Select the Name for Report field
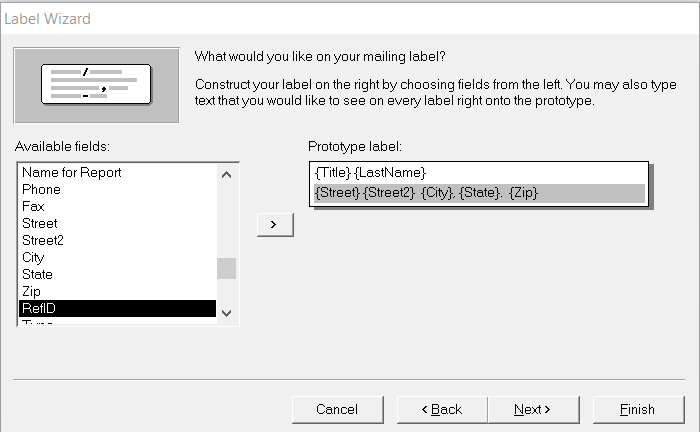This screenshot has width=700, height=432. point(72,172)
